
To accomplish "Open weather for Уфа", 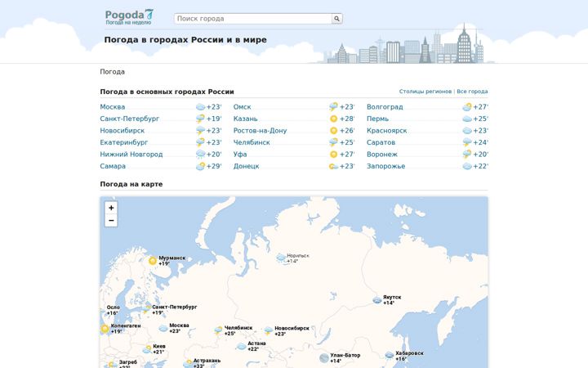I will pos(240,155).
